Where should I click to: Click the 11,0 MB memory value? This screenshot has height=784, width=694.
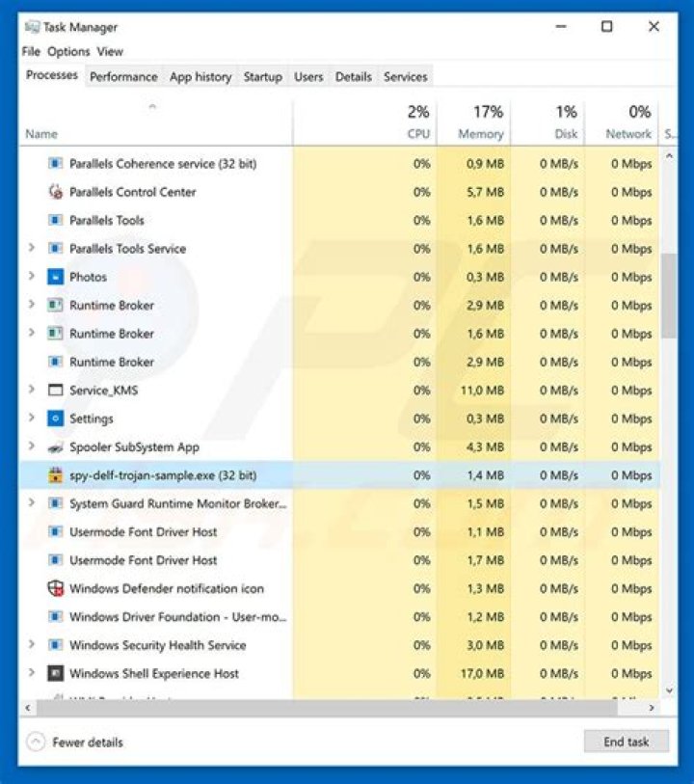482,390
